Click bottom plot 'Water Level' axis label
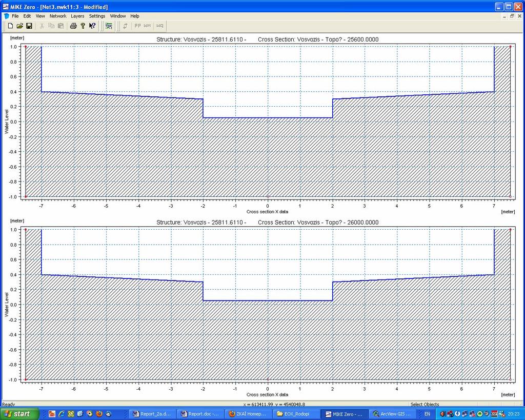The image size is (525, 420). coord(6,305)
